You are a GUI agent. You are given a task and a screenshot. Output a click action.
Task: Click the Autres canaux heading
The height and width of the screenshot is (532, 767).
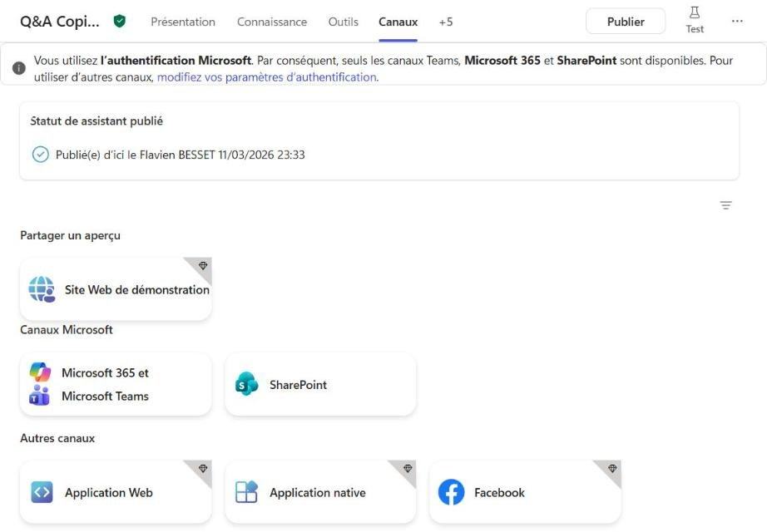click(57, 438)
